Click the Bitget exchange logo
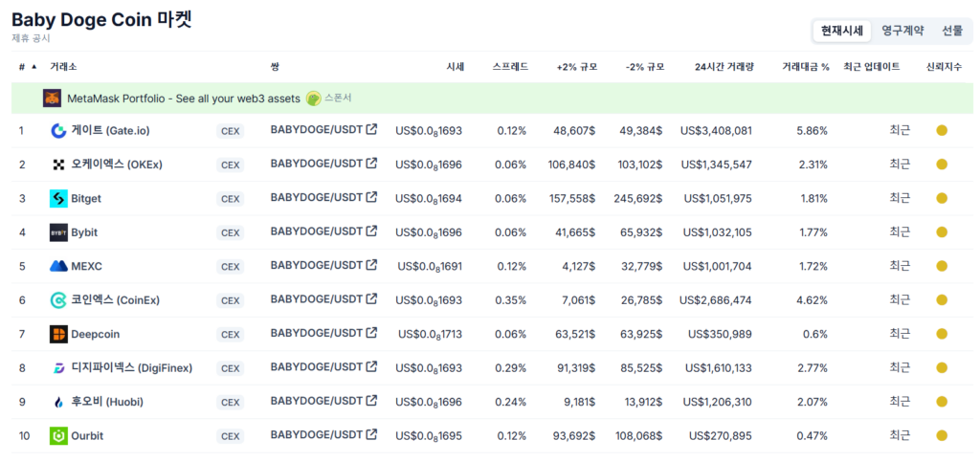This screenshot has width=980, height=462. pyautogui.click(x=58, y=199)
